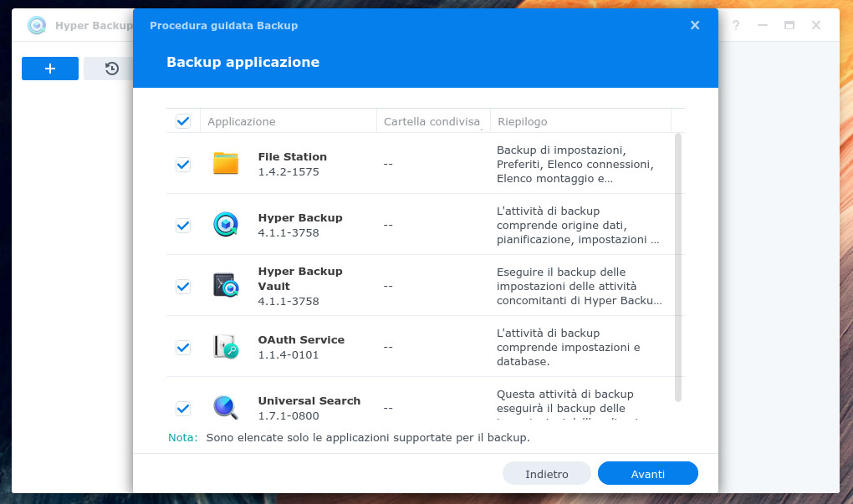Click the application list vertical scrollbar
Screen dimensions: 853x504
coord(678,267)
